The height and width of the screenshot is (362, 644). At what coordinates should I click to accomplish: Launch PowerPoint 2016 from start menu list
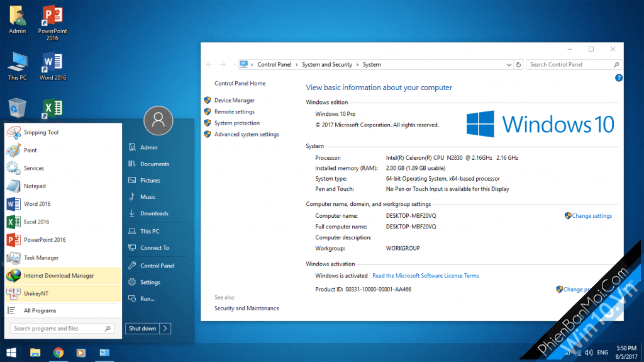pyautogui.click(x=63, y=240)
